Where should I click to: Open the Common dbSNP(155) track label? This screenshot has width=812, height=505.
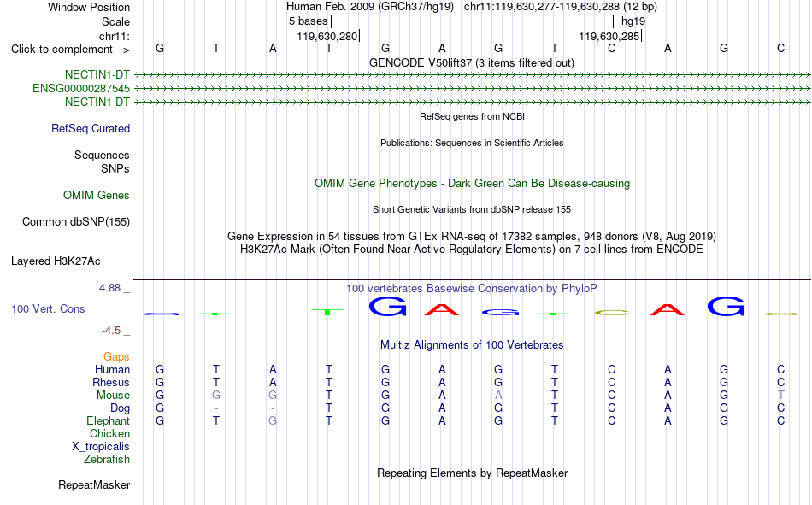click(76, 221)
